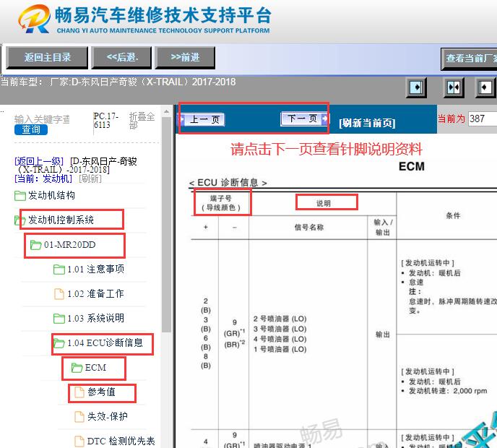Click the 1.03 系统说明 folder icon
Image resolution: width=497 pixels, height=448 pixels.
59,319
